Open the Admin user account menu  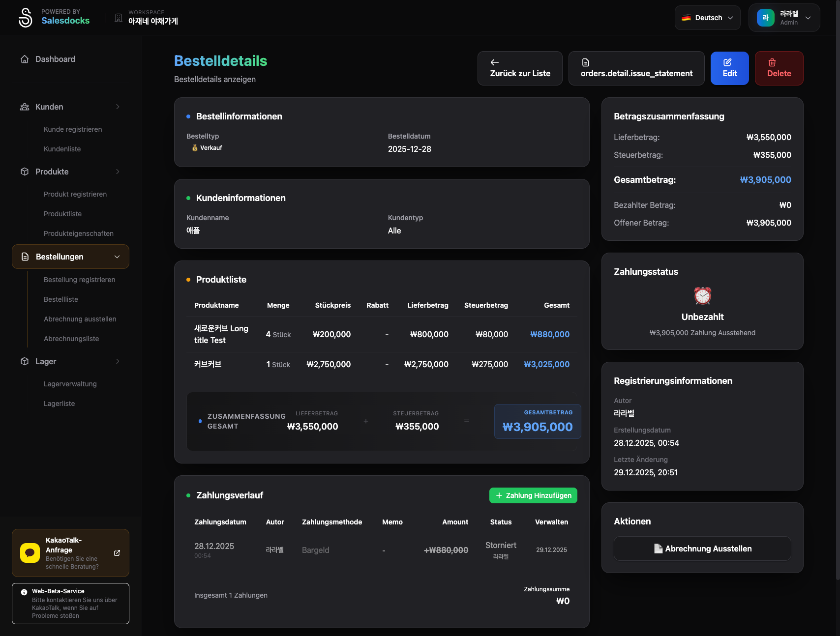pyautogui.click(x=784, y=18)
